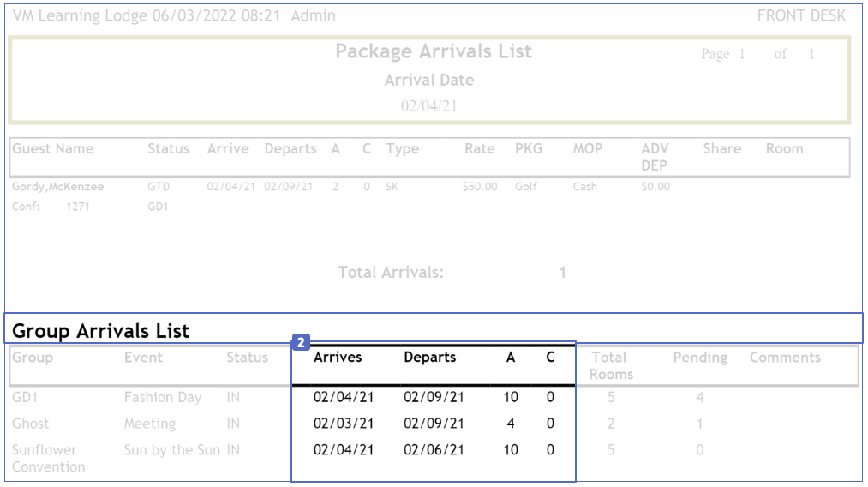
Task: Click the Arrives column header
Action: click(338, 358)
